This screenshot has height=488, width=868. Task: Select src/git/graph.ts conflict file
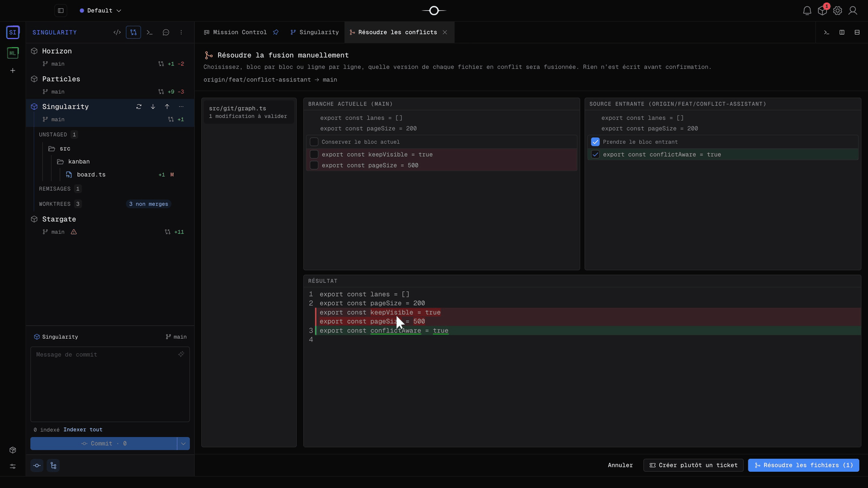(x=249, y=112)
